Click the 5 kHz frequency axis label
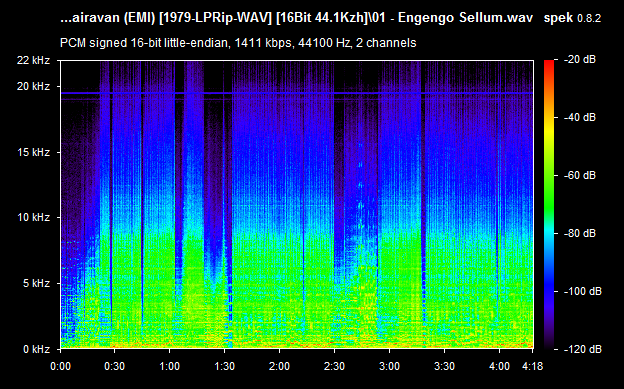624x389 pixels. coord(36,283)
